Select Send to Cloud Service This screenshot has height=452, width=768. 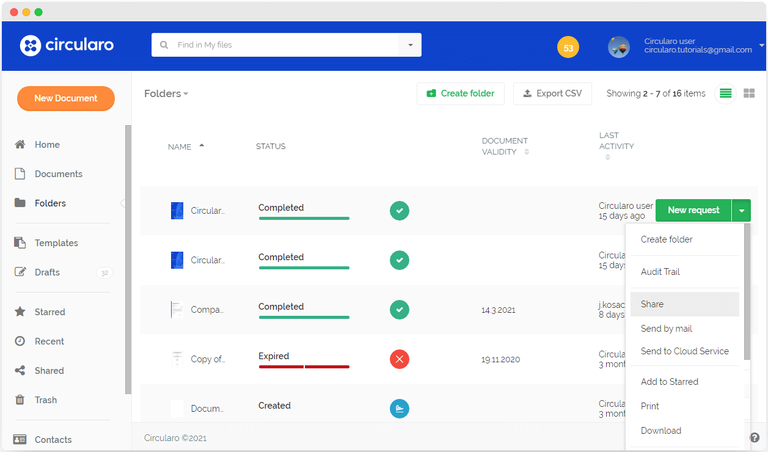[685, 351]
